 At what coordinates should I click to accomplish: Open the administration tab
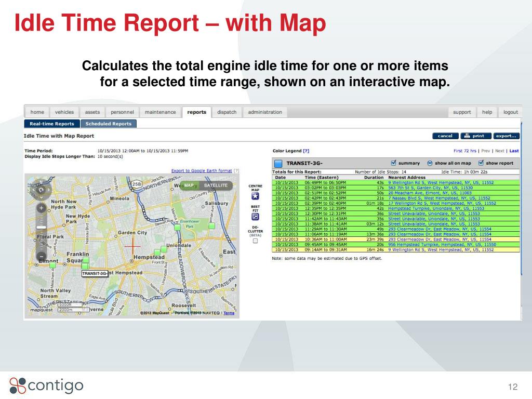(x=265, y=112)
